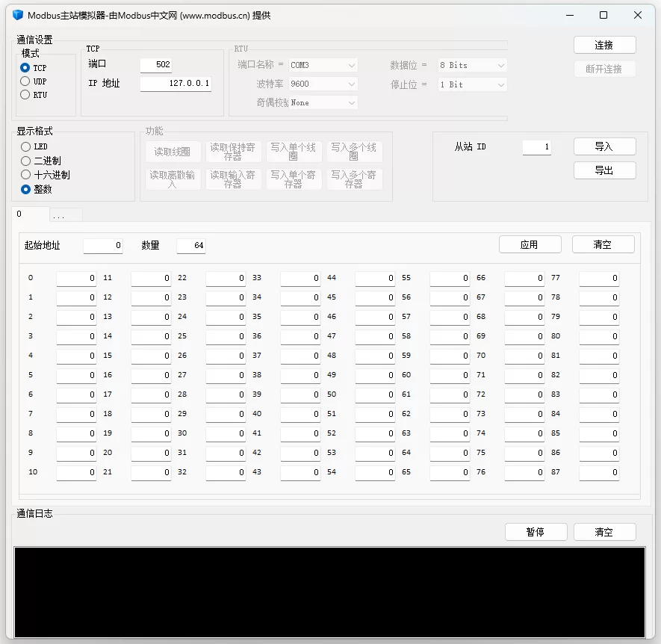Image resolution: width=661 pixels, height=644 pixels.
Task: Select 十六进制 display format
Action: tap(25, 175)
